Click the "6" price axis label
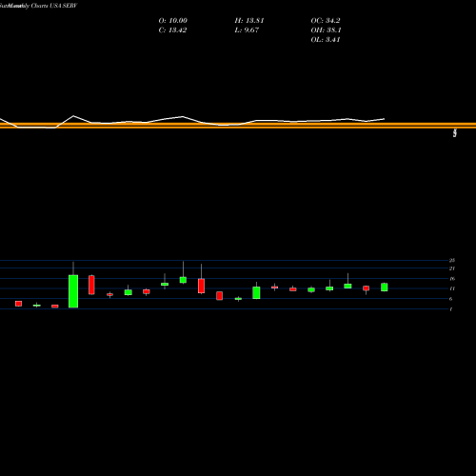The height and width of the screenshot is (476, 476). pyautogui.click(x=450, y=299)
